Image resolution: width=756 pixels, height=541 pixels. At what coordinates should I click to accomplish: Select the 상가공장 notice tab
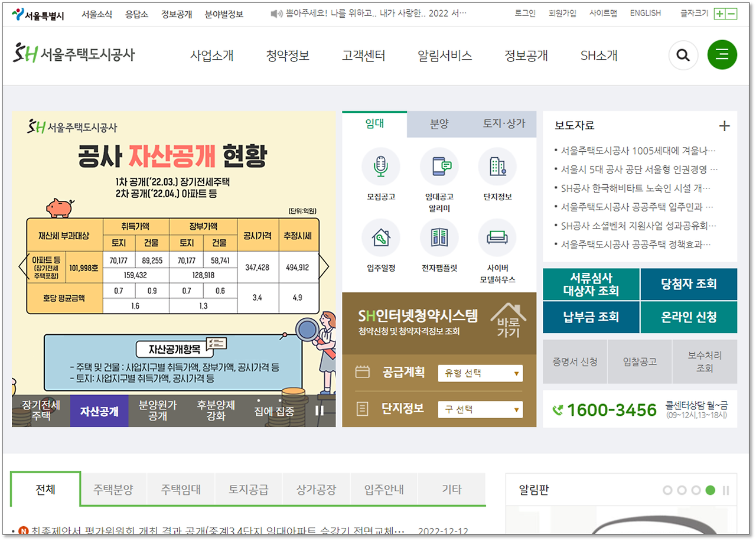(x=315, y=490)
